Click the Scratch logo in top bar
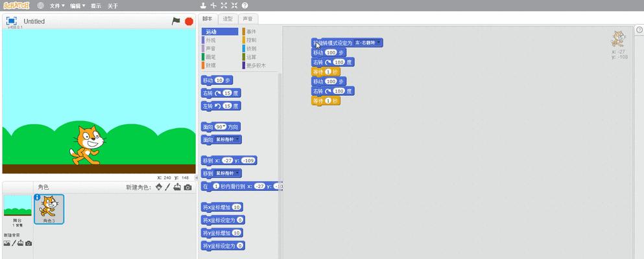This screenshot has width=644, height=259. click(x=16, y=5)
